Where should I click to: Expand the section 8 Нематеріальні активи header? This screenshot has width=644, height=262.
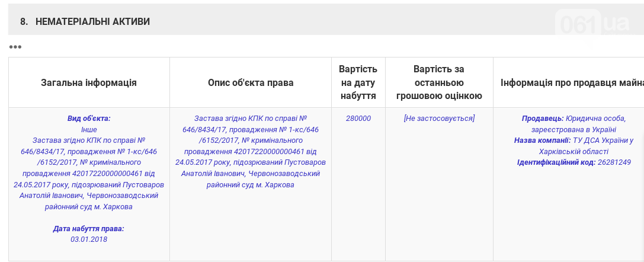(92, 21)
